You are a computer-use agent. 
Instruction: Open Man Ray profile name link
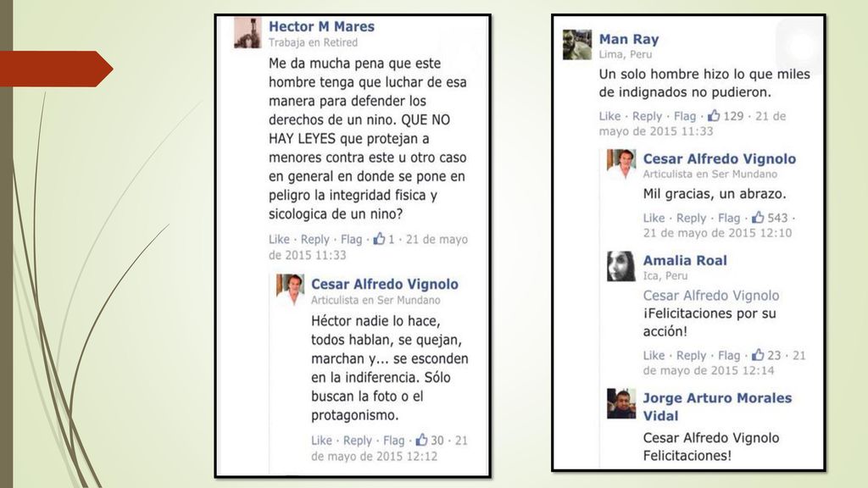(629, 39)
